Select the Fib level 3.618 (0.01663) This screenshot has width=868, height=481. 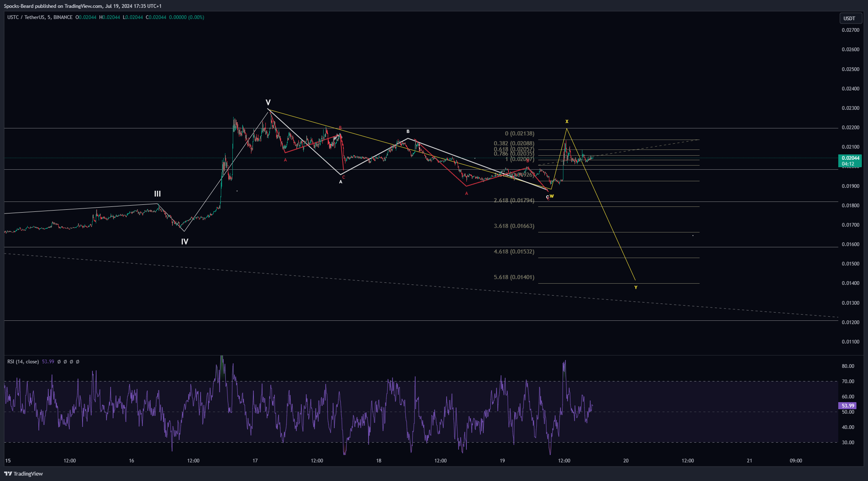[x=514, y=226]
